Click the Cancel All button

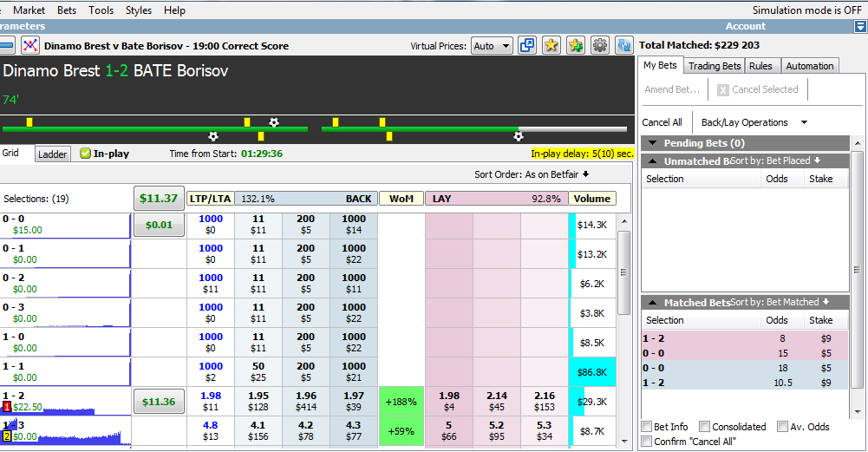(x=662, y=122)
